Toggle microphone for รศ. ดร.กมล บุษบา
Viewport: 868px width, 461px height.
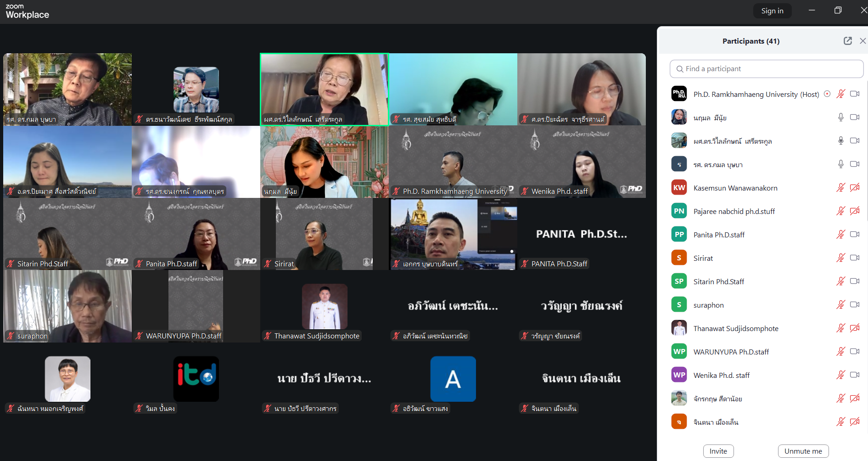coord(840,164)
